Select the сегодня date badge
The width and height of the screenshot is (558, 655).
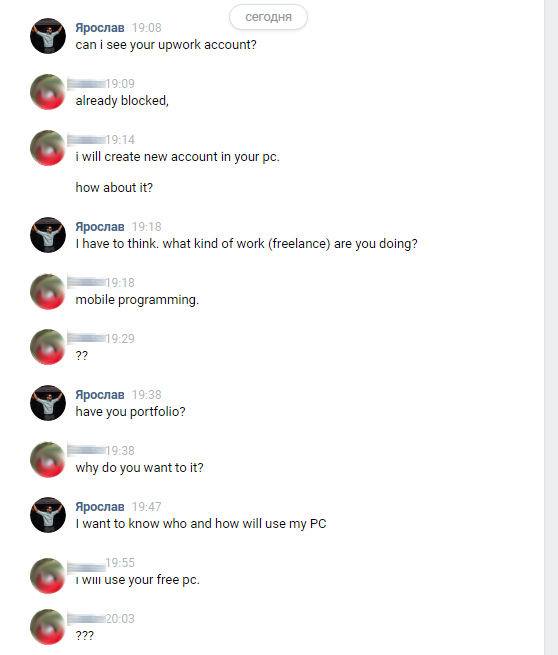268,17
